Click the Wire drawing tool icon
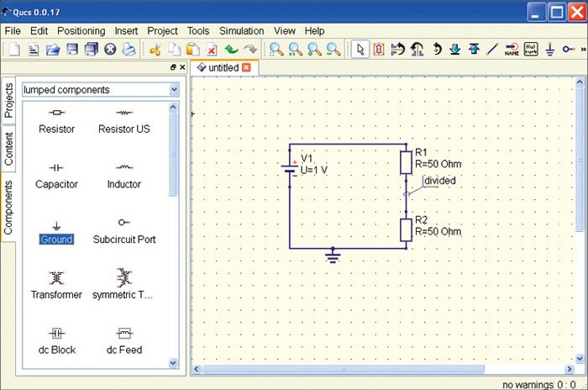The image size is (588, 390). coord(493,50)
